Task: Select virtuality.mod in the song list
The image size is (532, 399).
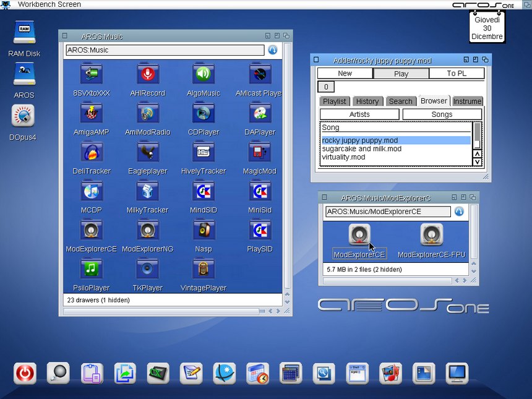Action: pyautogui.click(x=396, y=157)
